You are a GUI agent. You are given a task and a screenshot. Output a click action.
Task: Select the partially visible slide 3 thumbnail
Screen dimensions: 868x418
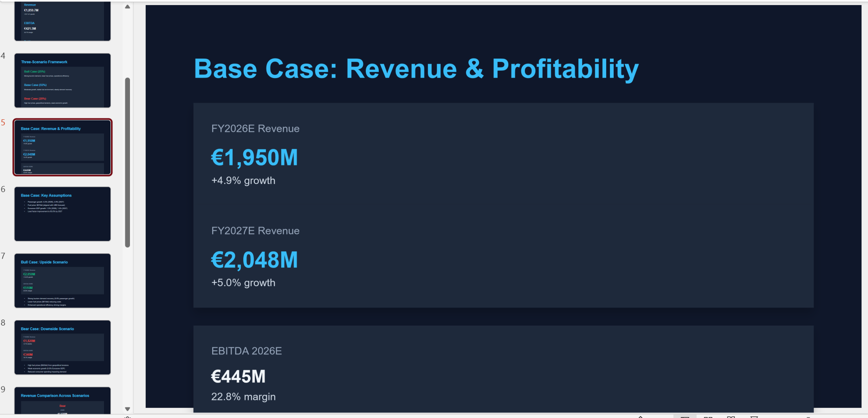pyautogui.click(x=62, y=21)
